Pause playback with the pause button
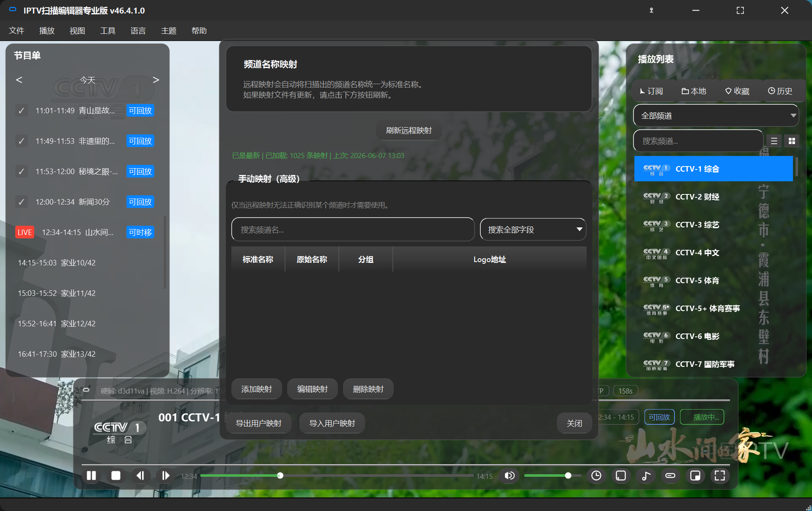Screen dimensions: 812x511 click(x=91, y=475)
